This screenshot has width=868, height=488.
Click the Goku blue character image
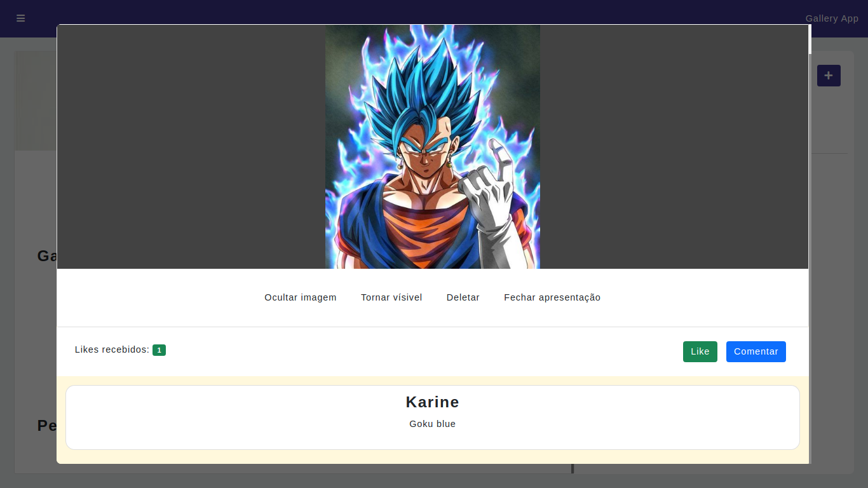(433, 147)
